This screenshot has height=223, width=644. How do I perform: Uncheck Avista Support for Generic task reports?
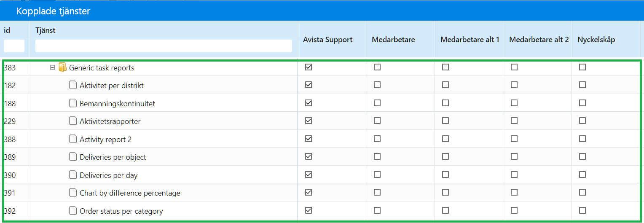[x=309, y=67]
